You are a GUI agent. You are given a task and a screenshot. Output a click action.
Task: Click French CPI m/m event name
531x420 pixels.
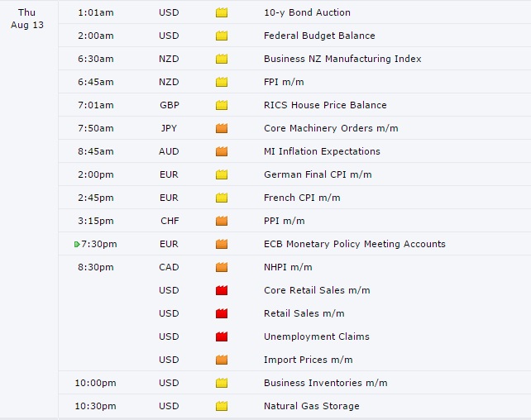point(302,198)
